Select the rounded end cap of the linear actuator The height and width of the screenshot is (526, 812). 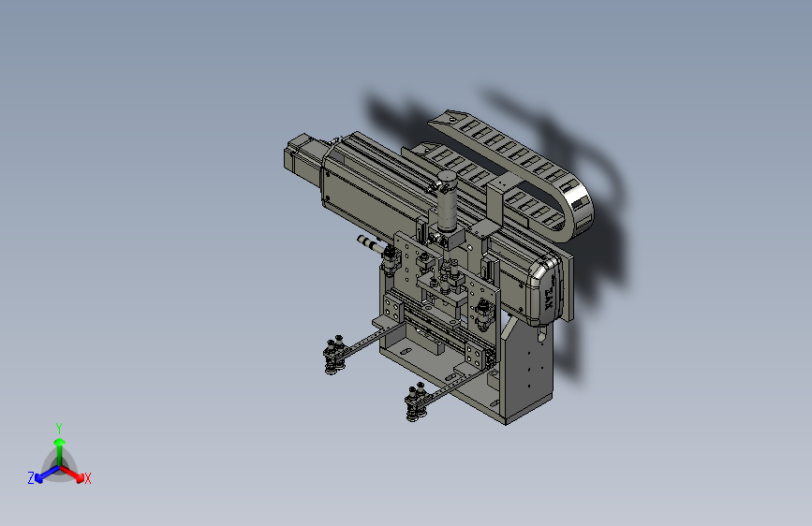[x=544, y=291]
